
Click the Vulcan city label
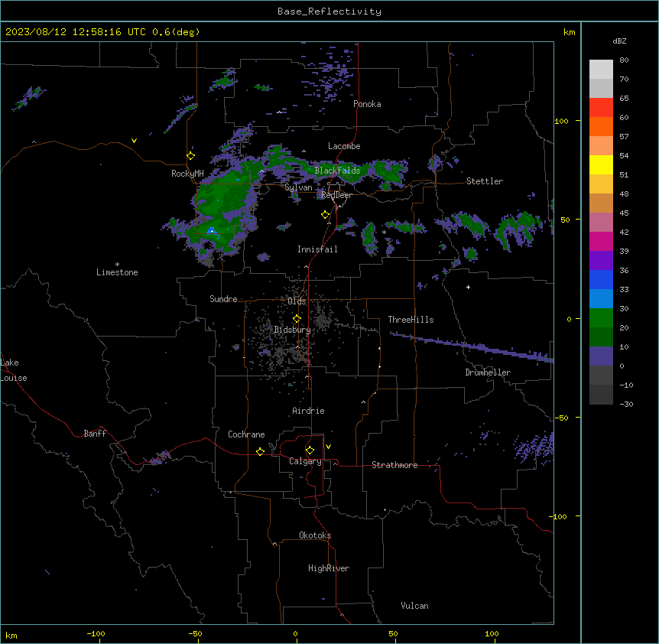coord(415,606)
